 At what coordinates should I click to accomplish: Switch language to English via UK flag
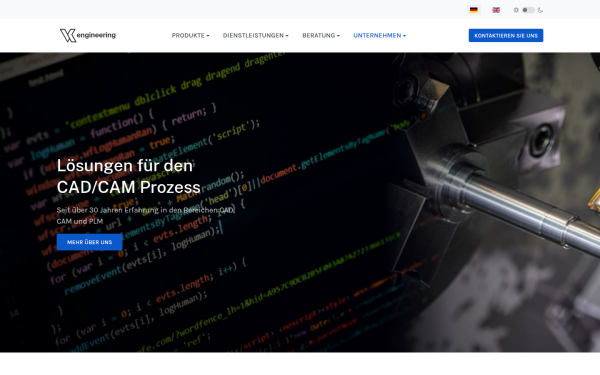[x=496, y=10]
